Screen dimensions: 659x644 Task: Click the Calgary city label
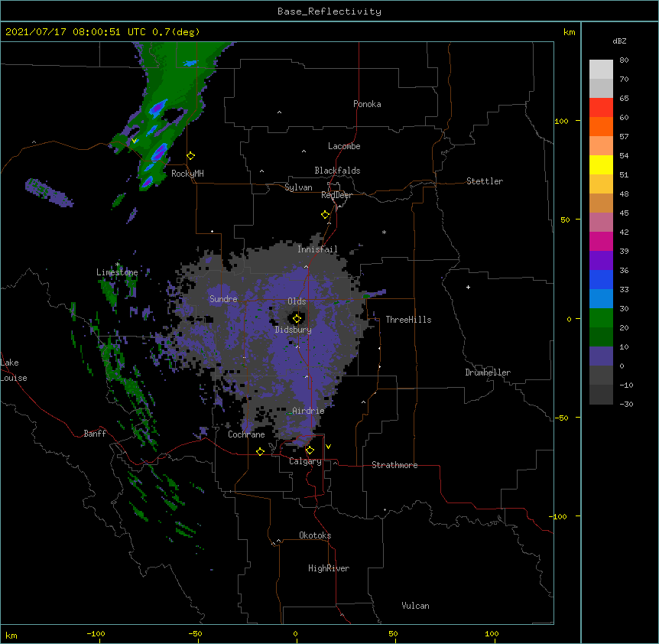click(x=305, y=461)
